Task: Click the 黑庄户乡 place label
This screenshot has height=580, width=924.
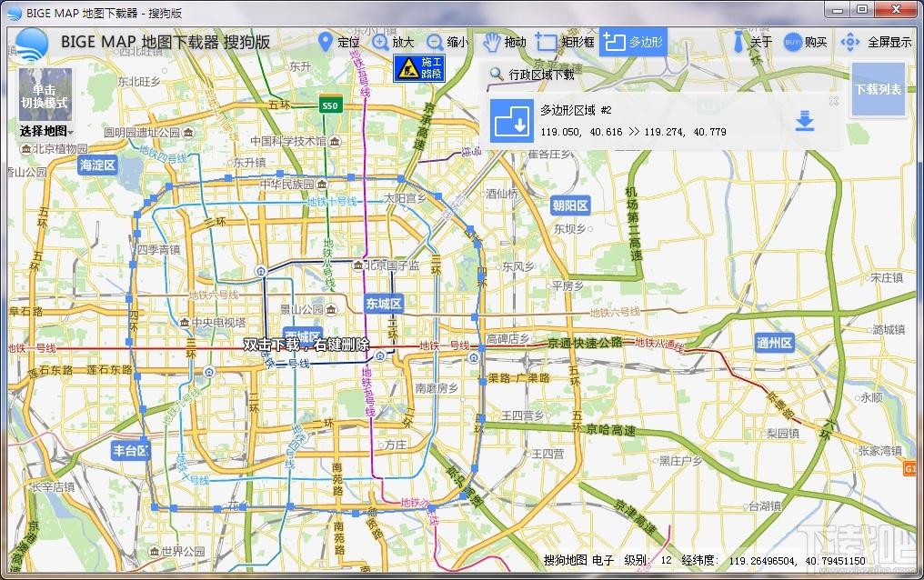Action: [680, 461]
